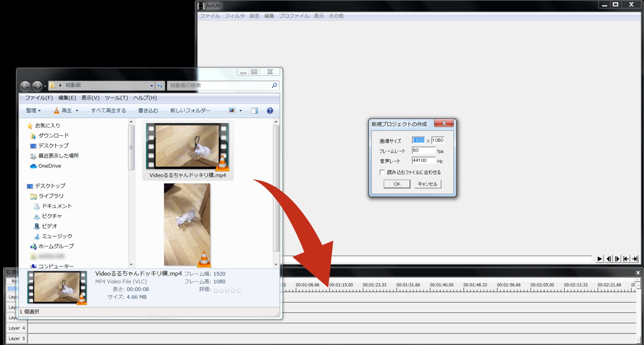Screen dimensions: 644x345
Task: Open the 再生 dropdown arrow
Action: (77, 111)
